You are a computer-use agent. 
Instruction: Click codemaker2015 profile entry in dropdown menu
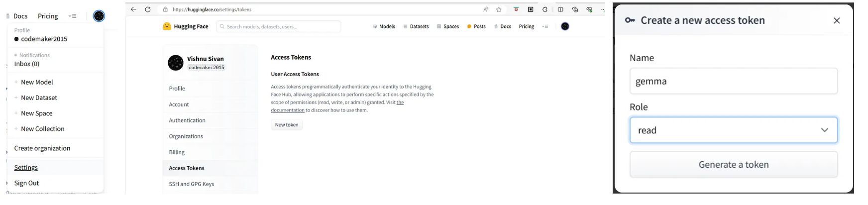(41, 39)
